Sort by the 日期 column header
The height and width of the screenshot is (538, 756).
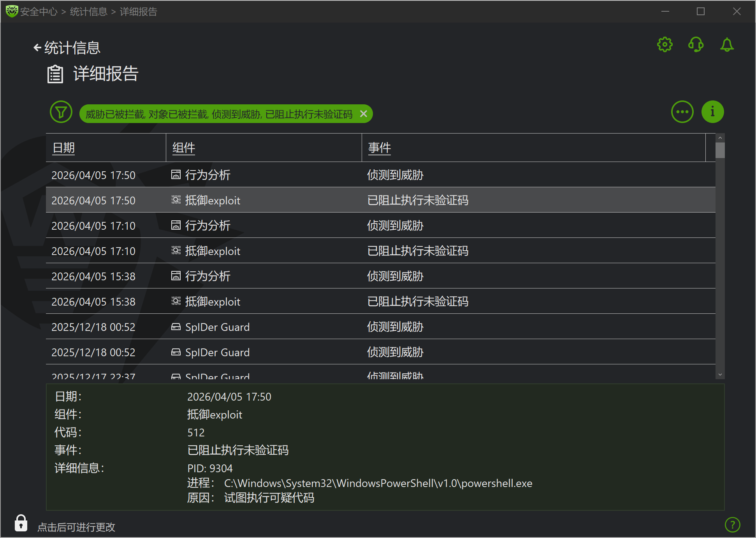pos(63,148)
